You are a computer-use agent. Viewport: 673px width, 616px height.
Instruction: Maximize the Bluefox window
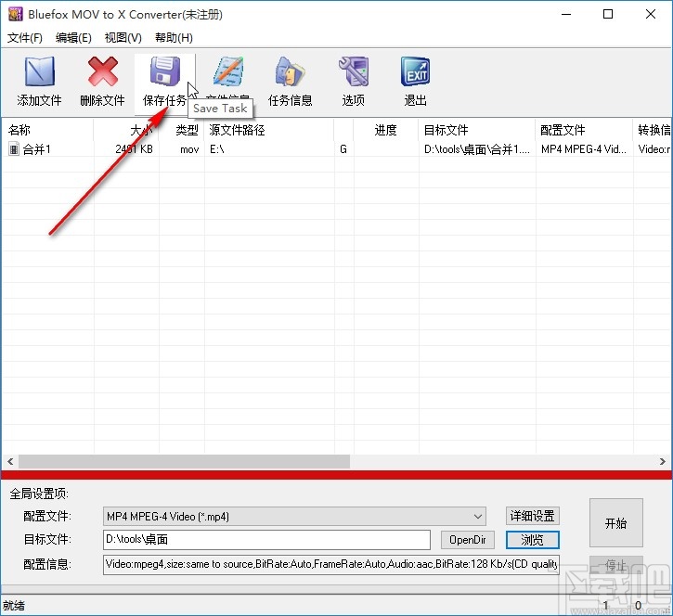click(608, 14)
